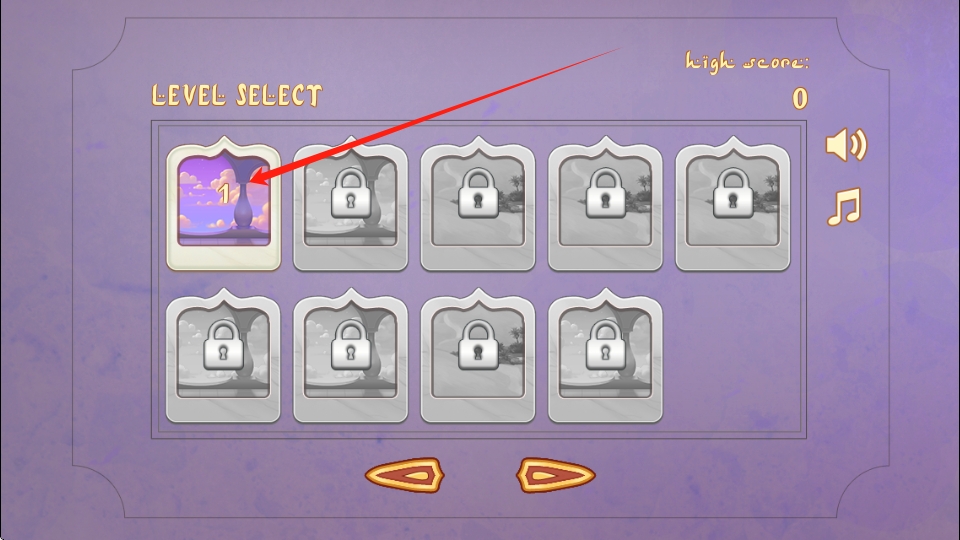This screenshot has width=960, height=540.
Task: Click the first locked level in bottom row
Action: [x=223, y=356]
